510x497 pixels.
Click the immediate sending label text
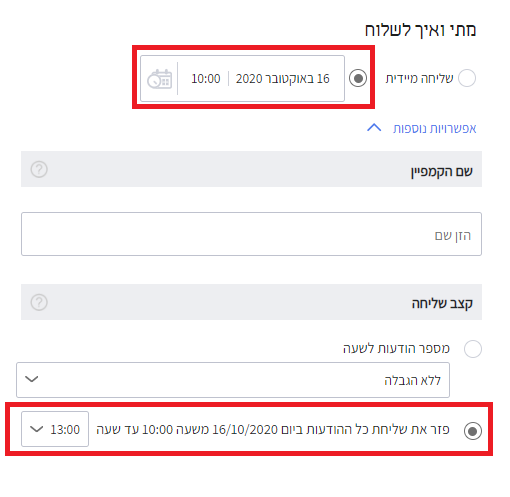[x=419, y=79]
